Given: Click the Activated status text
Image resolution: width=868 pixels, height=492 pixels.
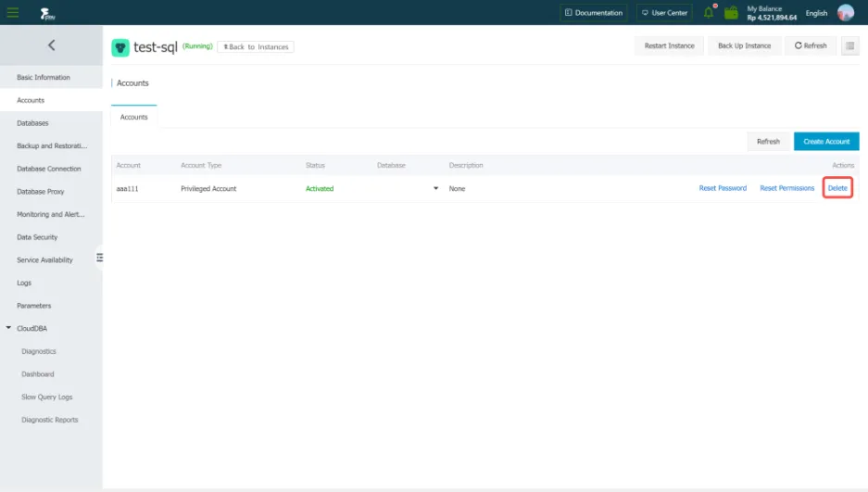Looking at the screenshot, I should (320, 189).
